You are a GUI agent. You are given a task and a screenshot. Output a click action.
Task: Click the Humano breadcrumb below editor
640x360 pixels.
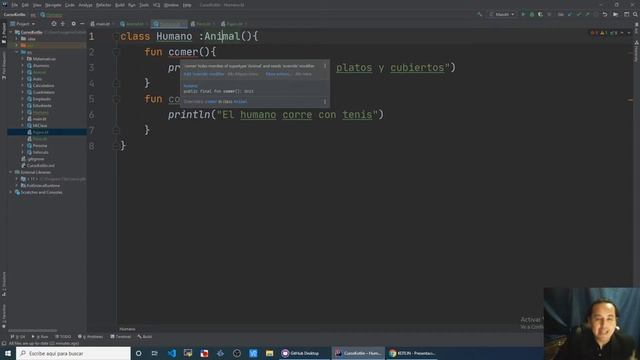(127, 329)
